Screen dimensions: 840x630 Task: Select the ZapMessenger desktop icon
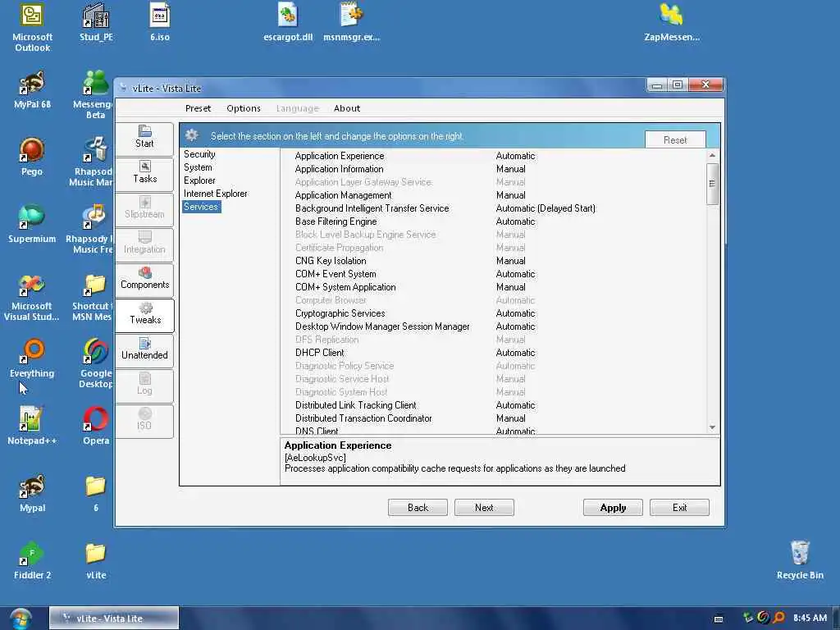point(672,22)
